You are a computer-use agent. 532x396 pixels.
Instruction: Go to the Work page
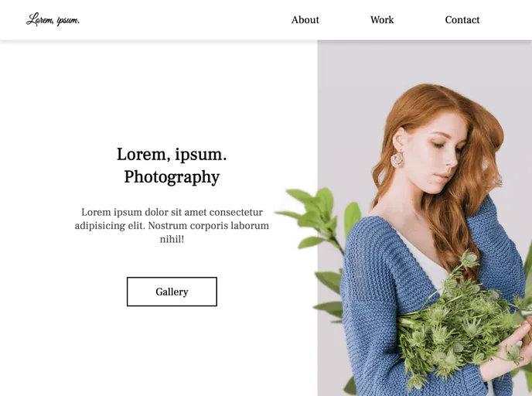[382, 20]
